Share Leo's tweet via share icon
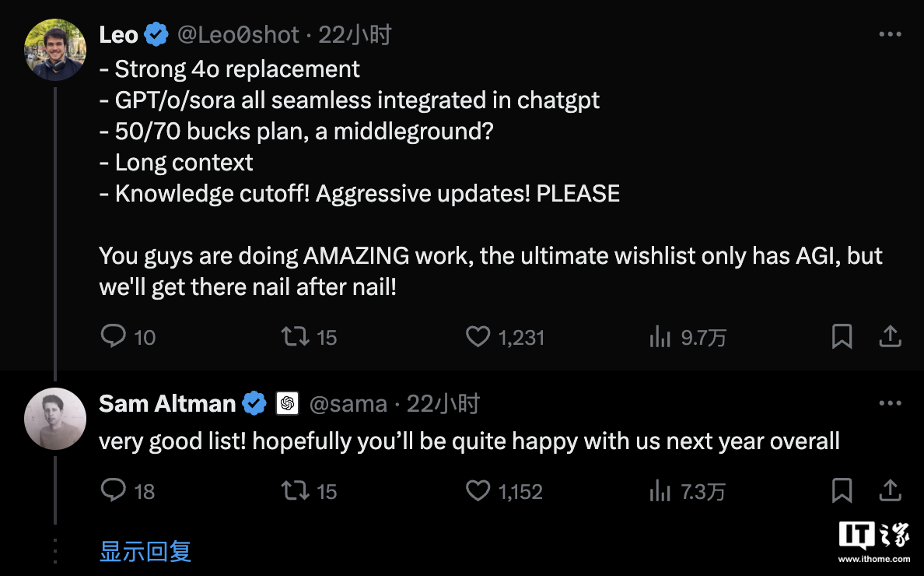The height and width of the screenshot is (576, 924). [890, 336]
